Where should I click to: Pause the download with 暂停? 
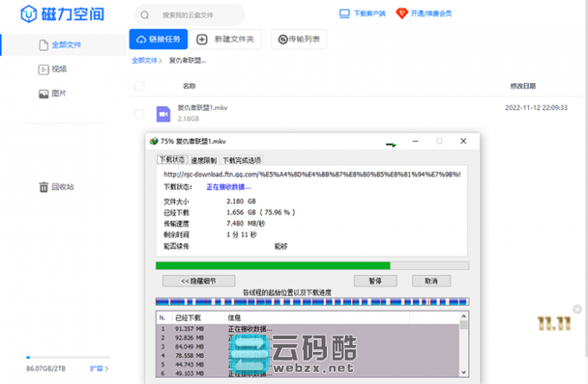374,281
